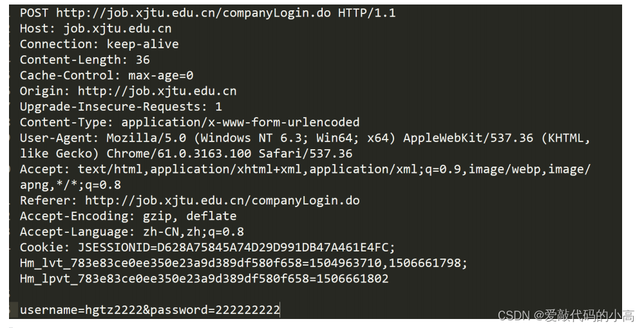Viewport: 644px width, 328px height.
Task: Click the Cookie JSESSIONID value
Action: tap(236, 248)
